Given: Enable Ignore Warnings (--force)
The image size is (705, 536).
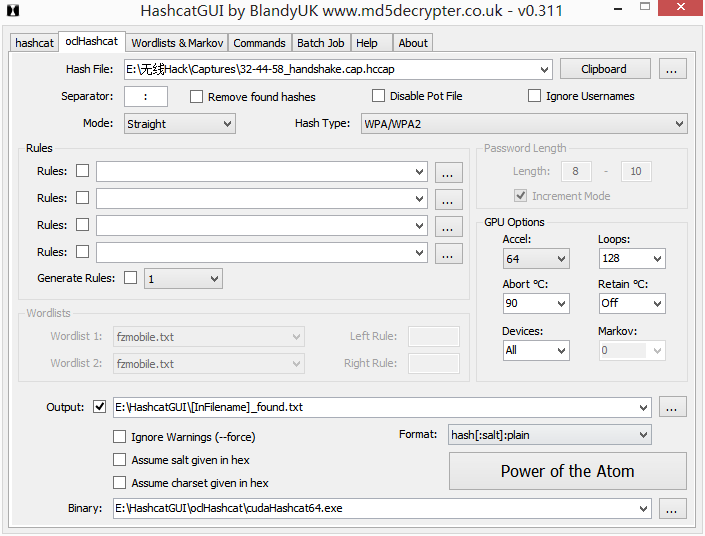Looking at the screenshot, I should (120, 437).
